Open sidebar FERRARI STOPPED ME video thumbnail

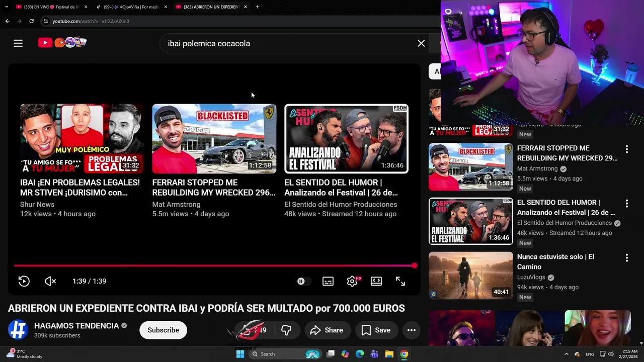coord(471,167)
